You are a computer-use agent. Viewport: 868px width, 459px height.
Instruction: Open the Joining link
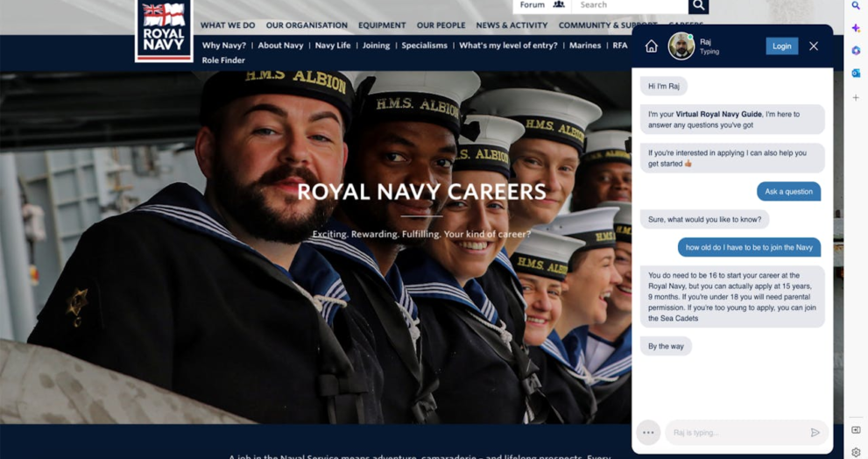[x=377, y=46]
